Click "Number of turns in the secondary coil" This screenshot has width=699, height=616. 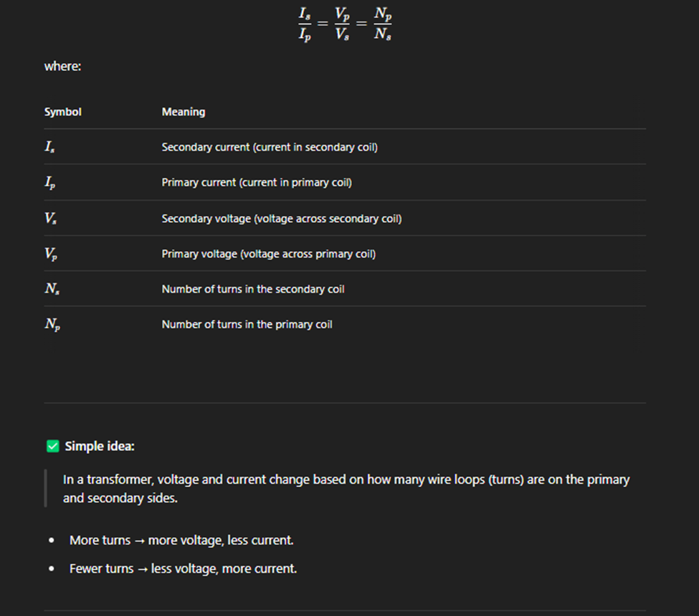[x=253, y=289]
